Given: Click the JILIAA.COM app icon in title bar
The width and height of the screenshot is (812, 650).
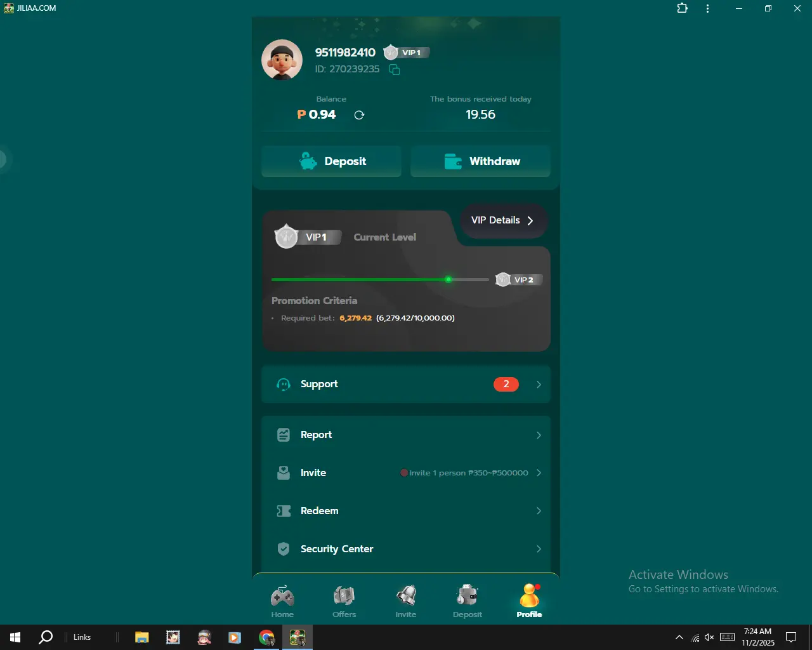Looking at the screenshot, I should click(x=8, y=8).
